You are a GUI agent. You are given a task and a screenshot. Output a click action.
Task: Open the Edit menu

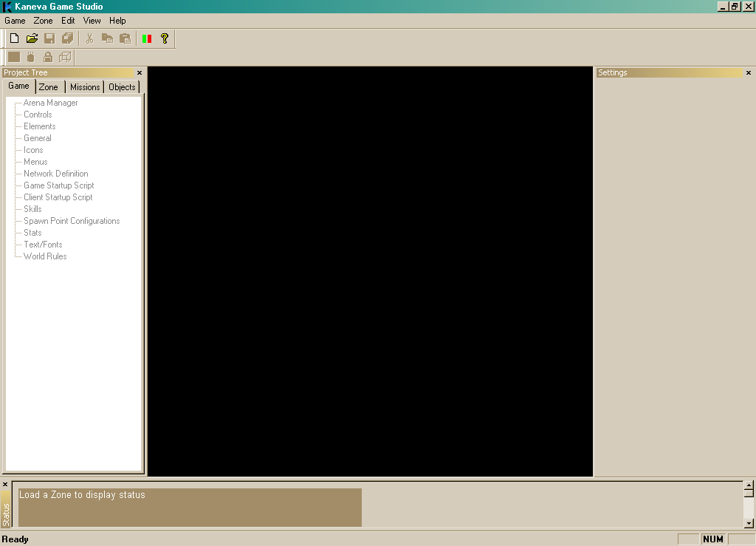pos(68,21)
